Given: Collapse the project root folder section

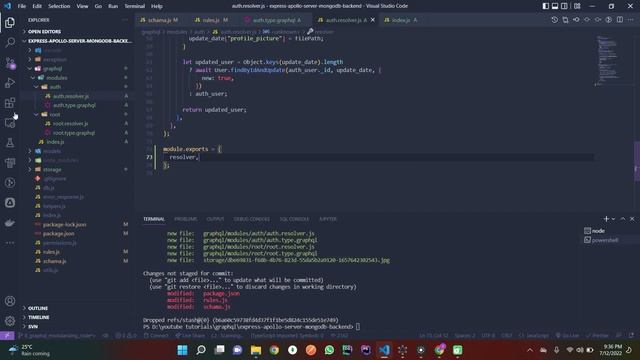Looking at the screenshot, I should coord(76,41).
